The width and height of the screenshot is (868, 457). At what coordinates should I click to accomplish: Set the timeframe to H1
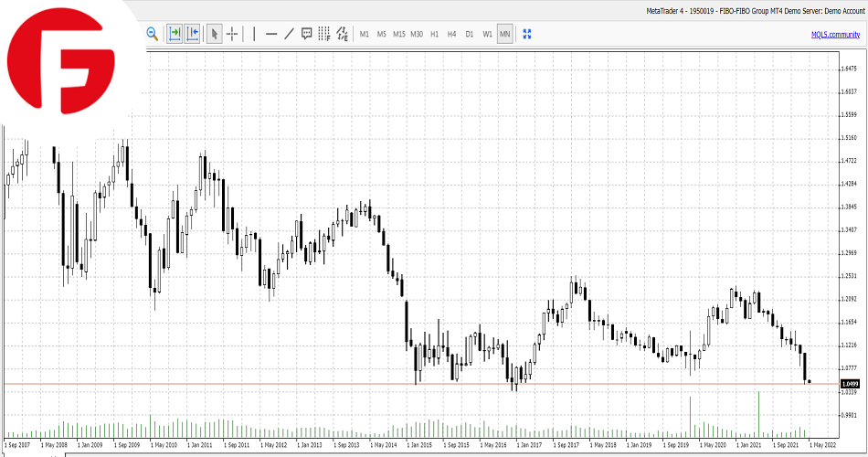[x=434, y=34]
